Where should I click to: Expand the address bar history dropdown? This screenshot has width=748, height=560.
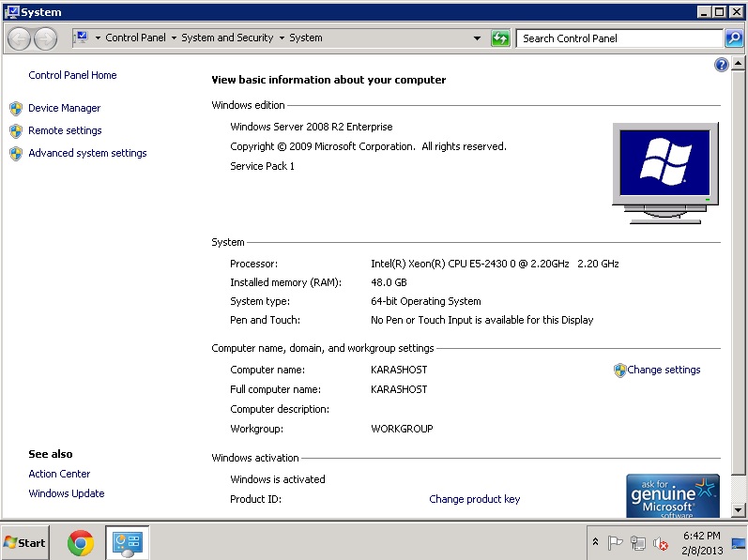pyautogui.click(x=477, y=38)
